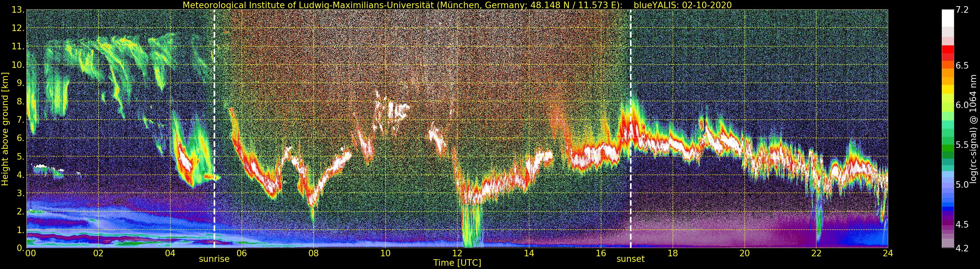980x269 pixels.
Task: Click the height tick label '9.'
Action: point(20,83)
